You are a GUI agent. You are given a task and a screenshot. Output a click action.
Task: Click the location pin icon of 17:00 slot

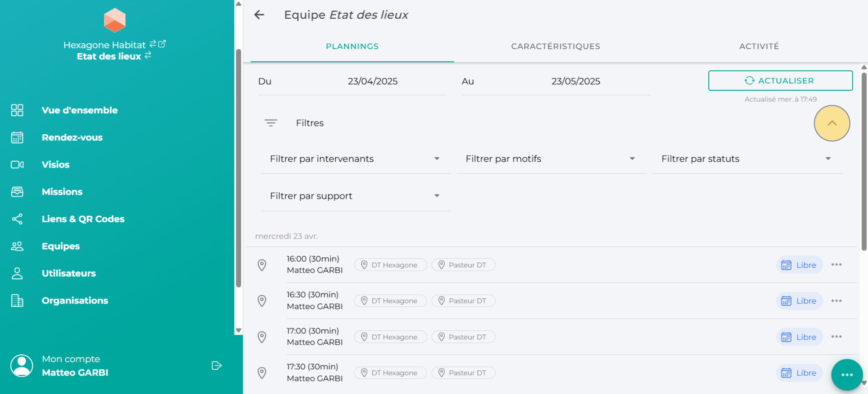(262, 337)
